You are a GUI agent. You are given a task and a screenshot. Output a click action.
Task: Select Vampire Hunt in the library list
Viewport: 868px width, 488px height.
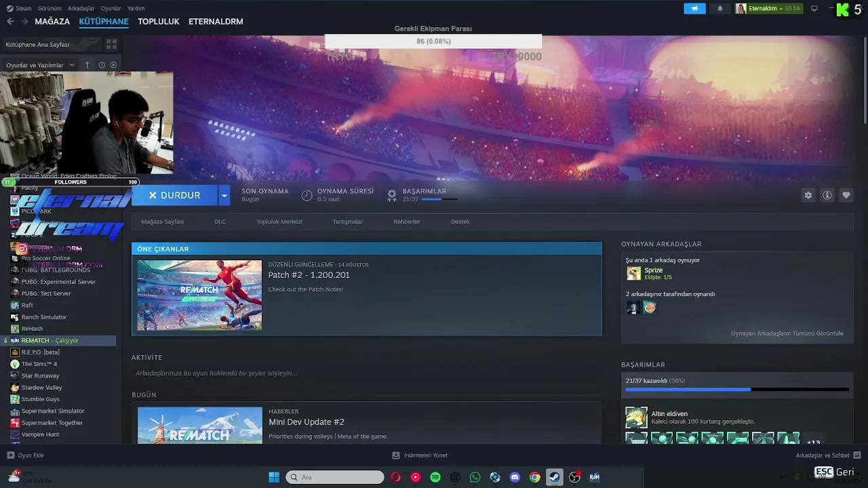pos(40,434)
